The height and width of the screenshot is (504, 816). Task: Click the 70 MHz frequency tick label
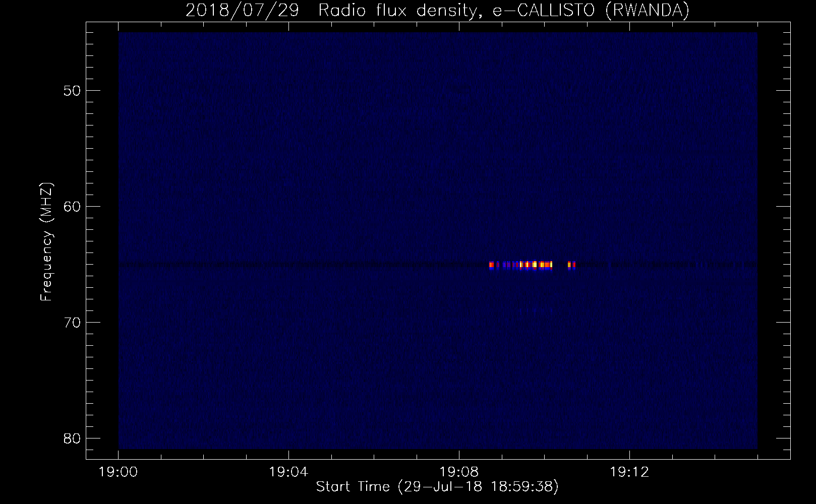point(72,323)
